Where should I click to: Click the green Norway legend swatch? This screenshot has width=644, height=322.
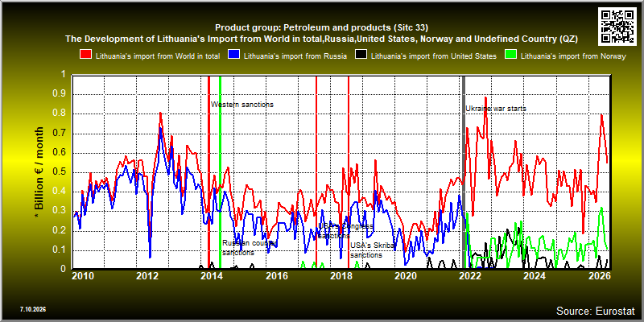click(x=511, y=56)
